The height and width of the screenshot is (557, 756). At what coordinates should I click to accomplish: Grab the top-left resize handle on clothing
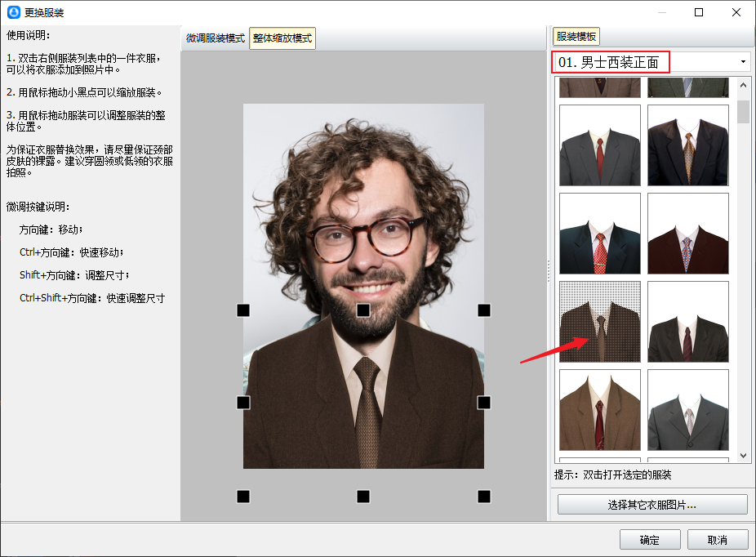tap(243, 310)
